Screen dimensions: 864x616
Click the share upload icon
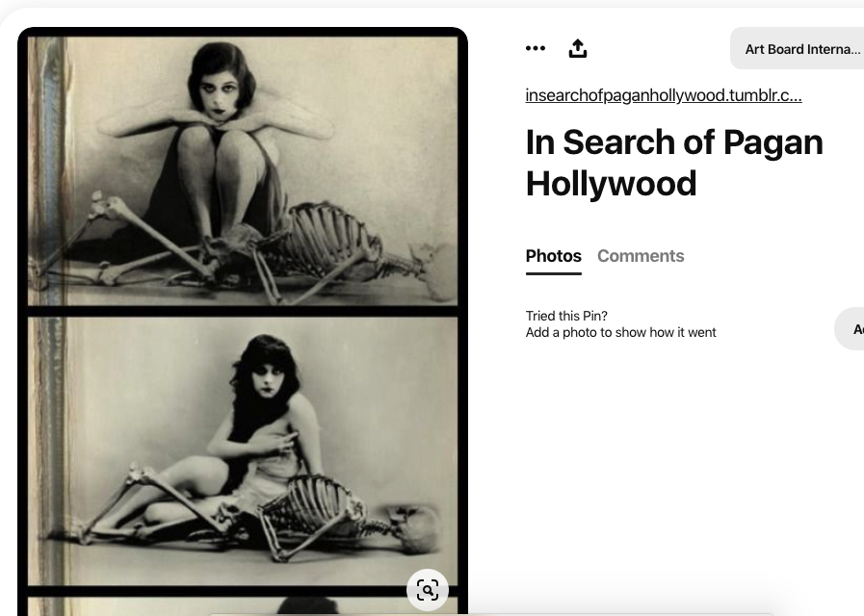[578, 48]
